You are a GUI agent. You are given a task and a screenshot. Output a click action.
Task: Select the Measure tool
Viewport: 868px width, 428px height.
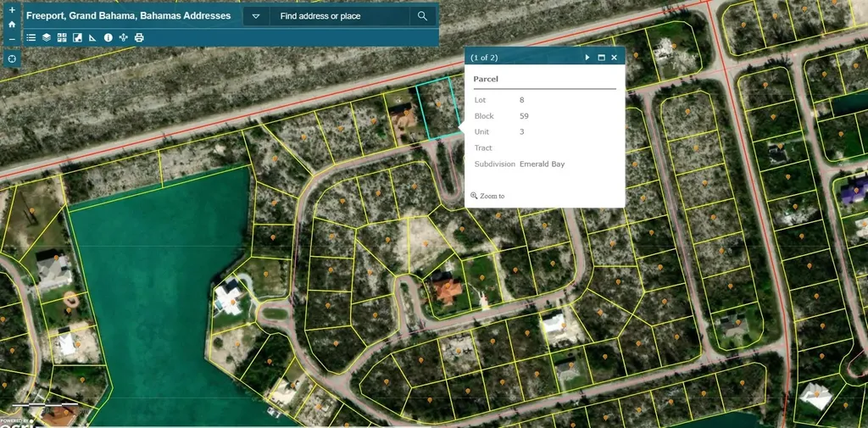point(92,37)
